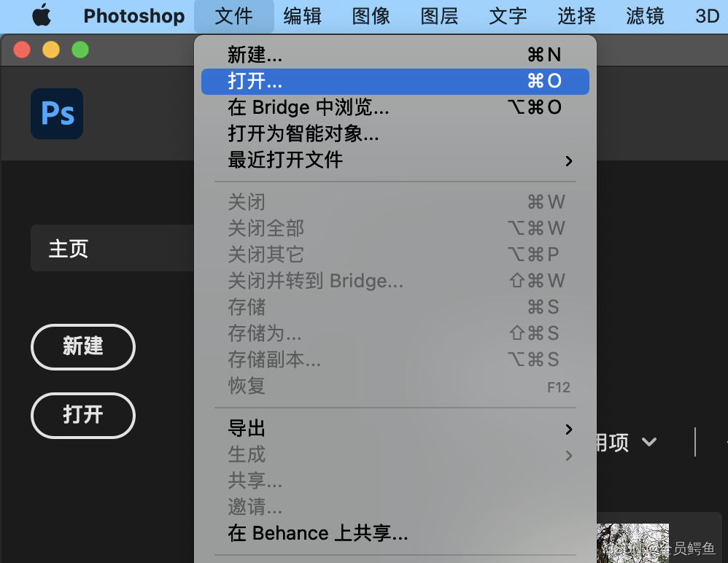Open the Apple menu
728x563 pixels.
[42, 15]
